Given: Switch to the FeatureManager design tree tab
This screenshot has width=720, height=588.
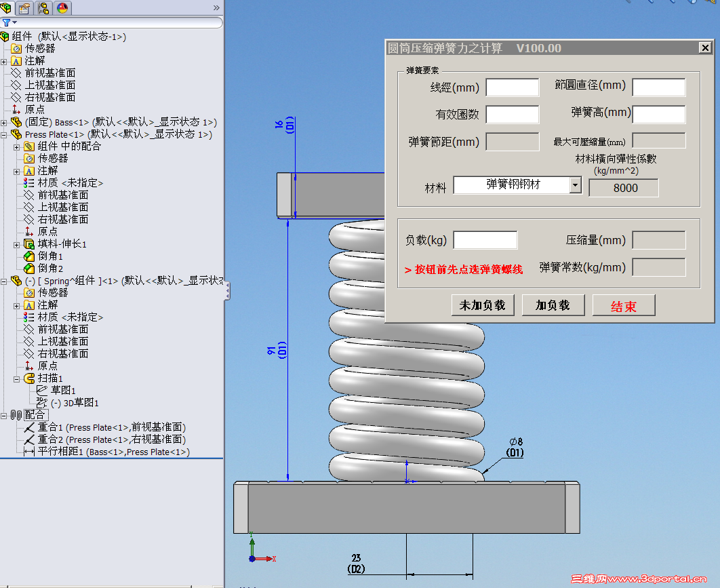Looking at the screenshot, I should (7, 8).
